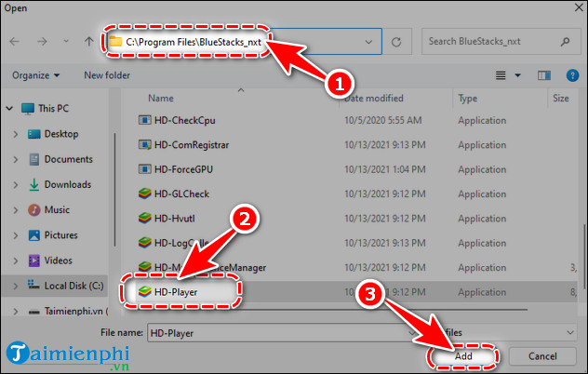The height and width of the screenshot is (374, 588).
Task: Select the HD-CheckCpu file name
Action: [x=185, y=120]
